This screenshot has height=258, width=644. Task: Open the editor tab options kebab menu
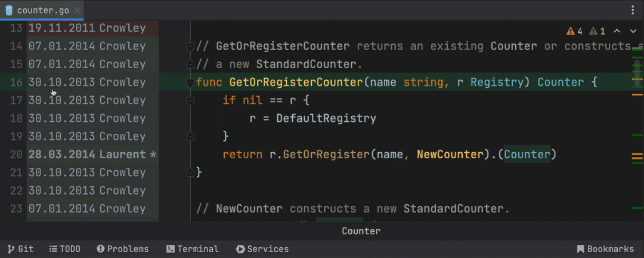[x=633, y=10]
